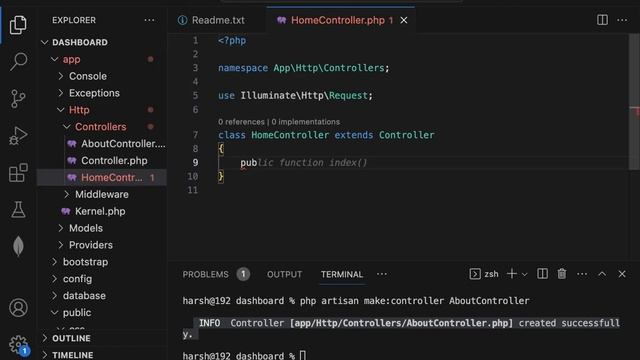Open Controller.php in explorer
The width and height of the screenshot is (640, 360).
point(114,161)
